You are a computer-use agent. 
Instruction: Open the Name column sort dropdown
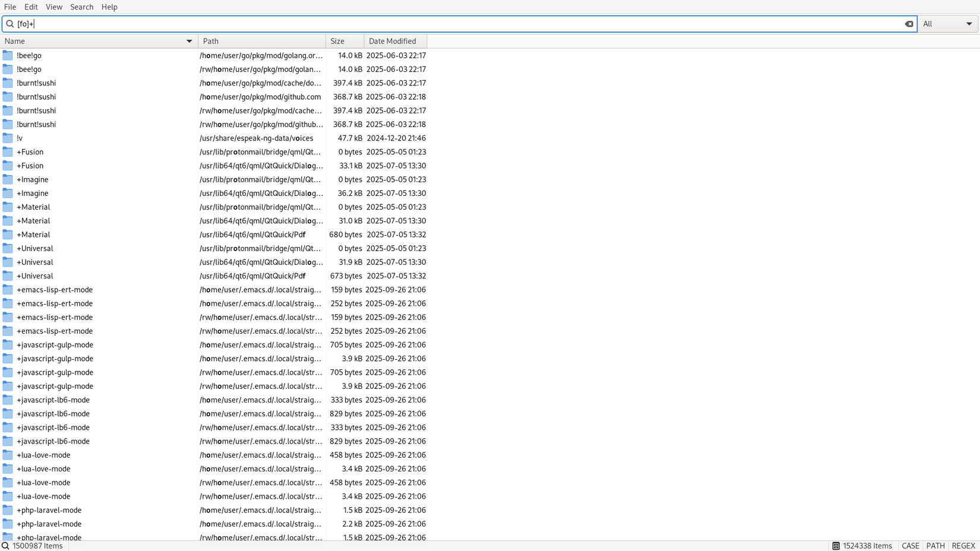click(x=189, y=41)
